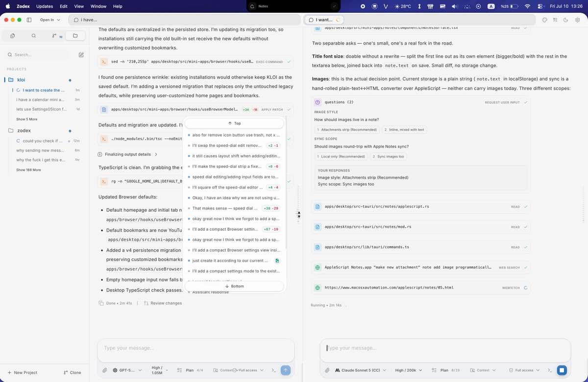Jump to Top in the message list popup
Screen dimensions: 588x382
(x=234, y=123)
